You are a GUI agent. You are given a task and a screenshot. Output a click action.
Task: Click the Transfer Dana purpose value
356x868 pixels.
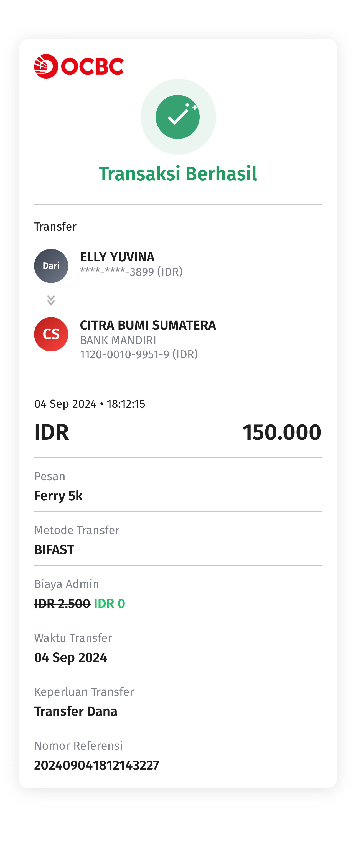click(76, 712)
